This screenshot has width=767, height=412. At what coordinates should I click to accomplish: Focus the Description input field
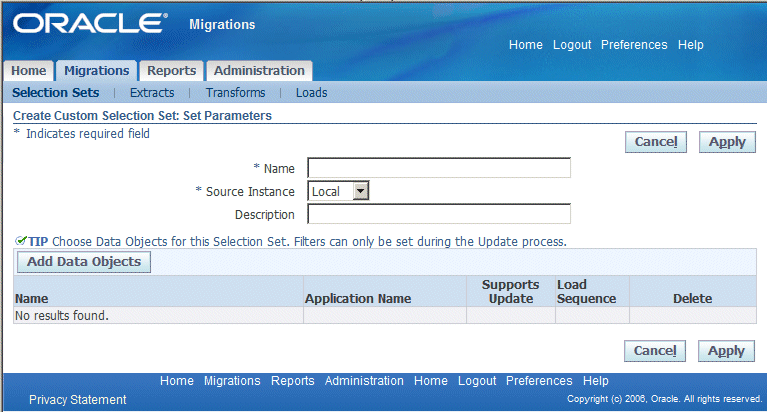439,214
